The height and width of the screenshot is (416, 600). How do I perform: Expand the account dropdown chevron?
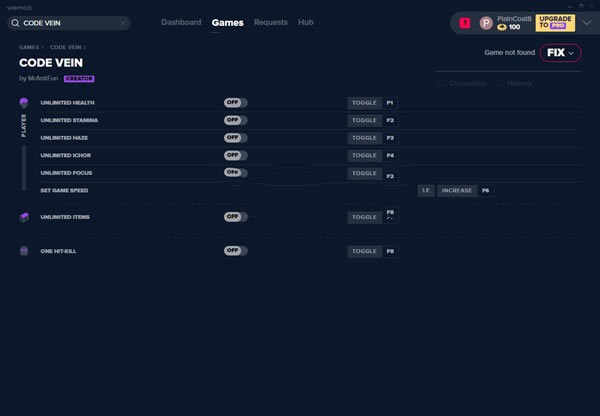[x=586, y=23]
